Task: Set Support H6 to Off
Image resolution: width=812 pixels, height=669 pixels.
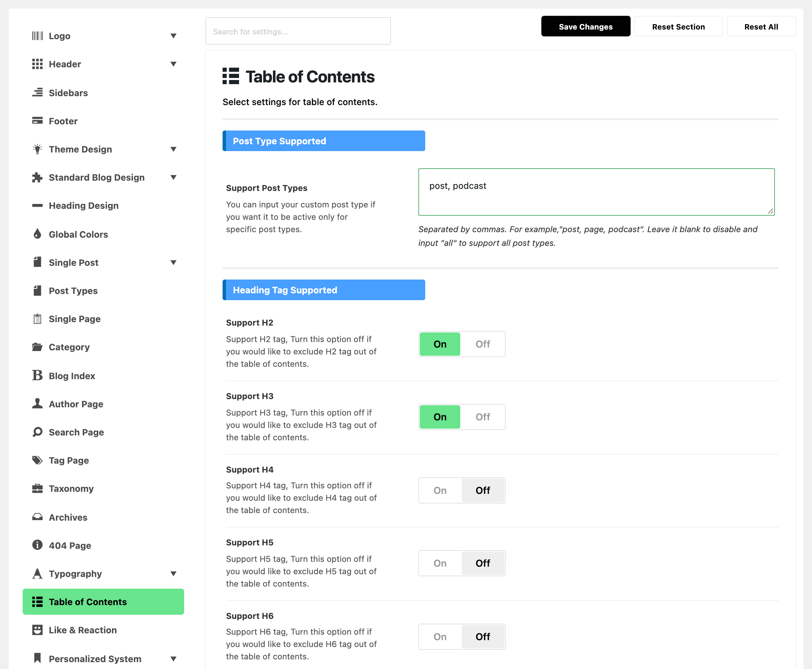Action: coord(483,637)
